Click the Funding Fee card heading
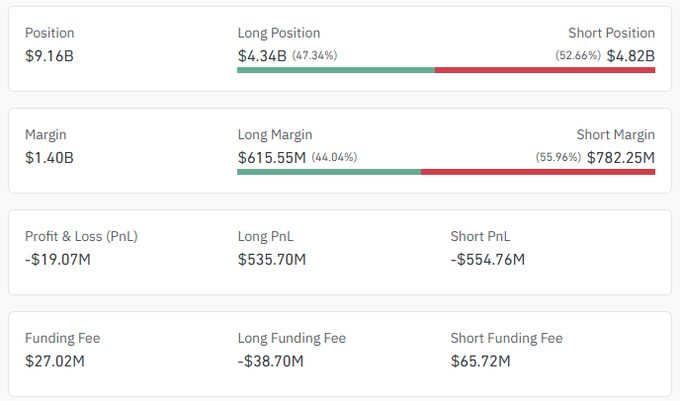The image size is (680, 401). 62,338
